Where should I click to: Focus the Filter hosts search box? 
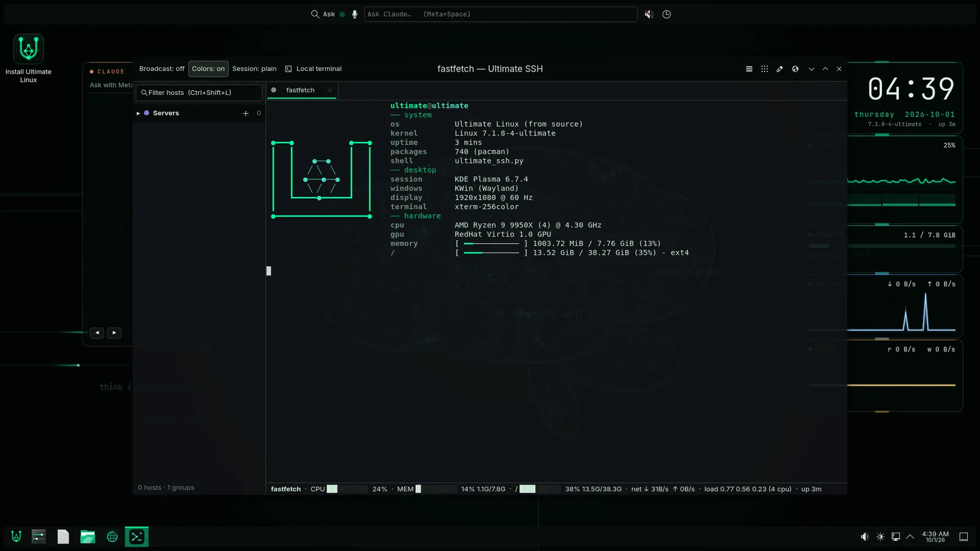pyautogui.click(x=199, y=92)
